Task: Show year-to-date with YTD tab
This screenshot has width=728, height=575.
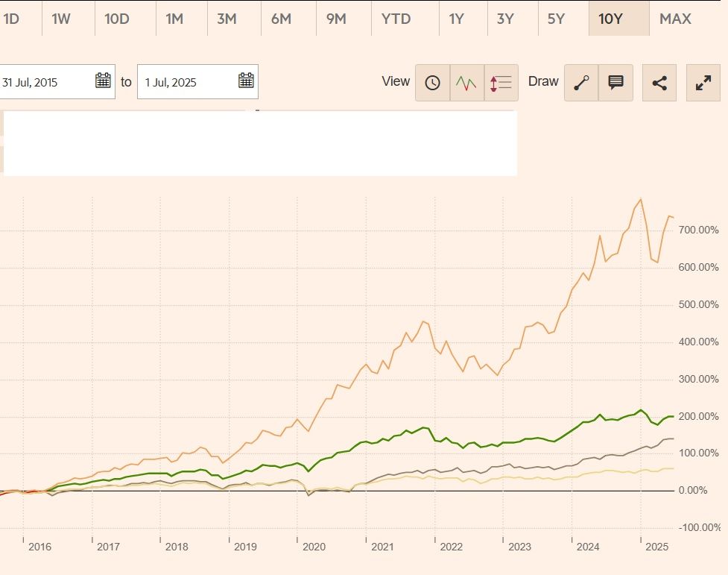Action: [x=396, y=19]
